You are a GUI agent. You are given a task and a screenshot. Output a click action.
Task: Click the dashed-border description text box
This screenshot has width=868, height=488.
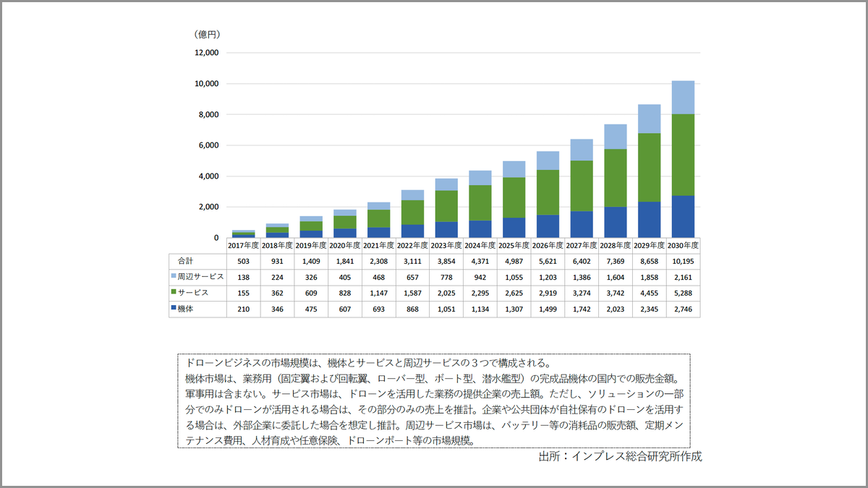(x=434, y=401)
